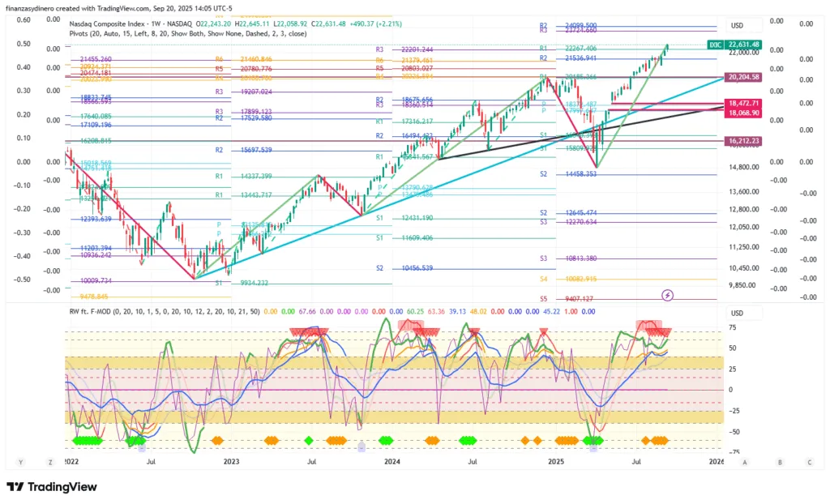
Task: Click the 16,212.23 price axis label
Action: [744, 141]
